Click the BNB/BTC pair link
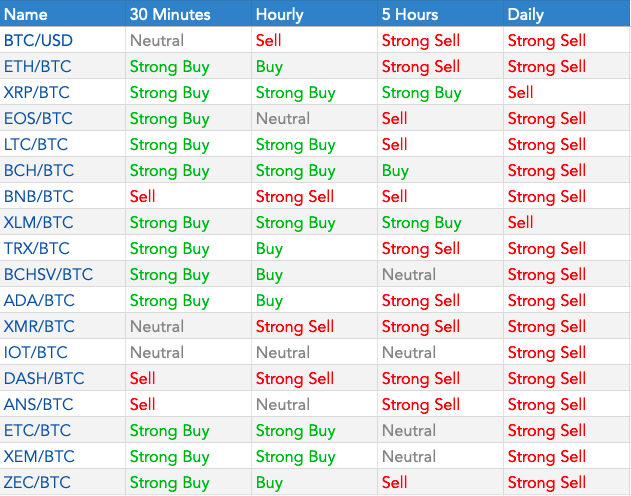This screenshot has width=631, height=496. pyautogui.click(x=38, y=197)
